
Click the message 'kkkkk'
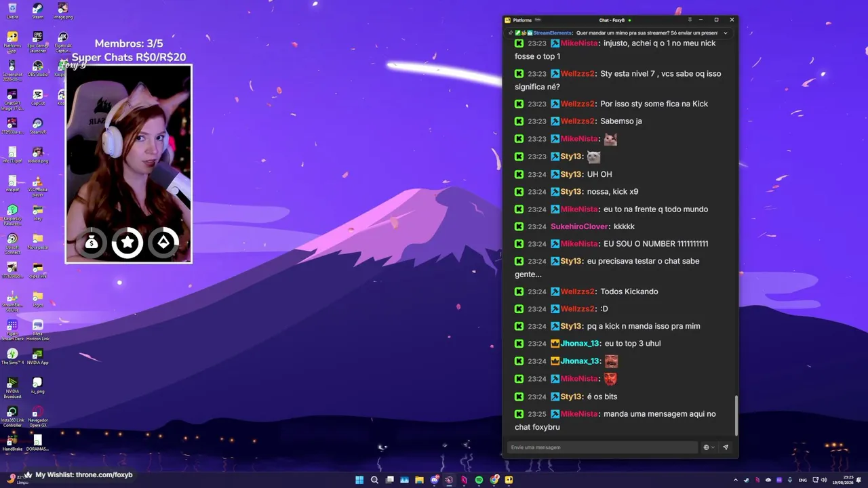(624, 226)
